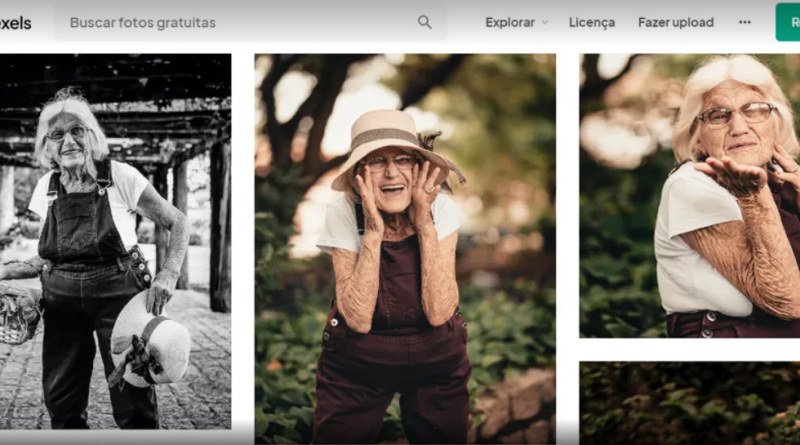Open the dark foliage photo at bottom right

tap(690, 403)
